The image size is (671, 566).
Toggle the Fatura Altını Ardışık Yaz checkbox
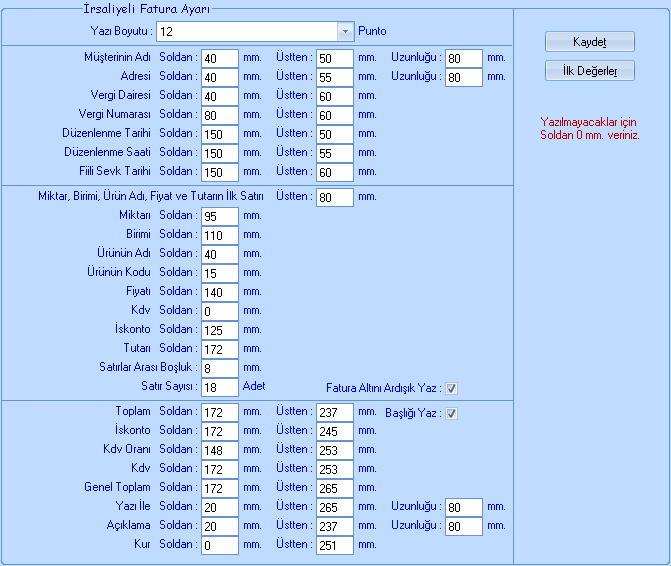[451, 388]
